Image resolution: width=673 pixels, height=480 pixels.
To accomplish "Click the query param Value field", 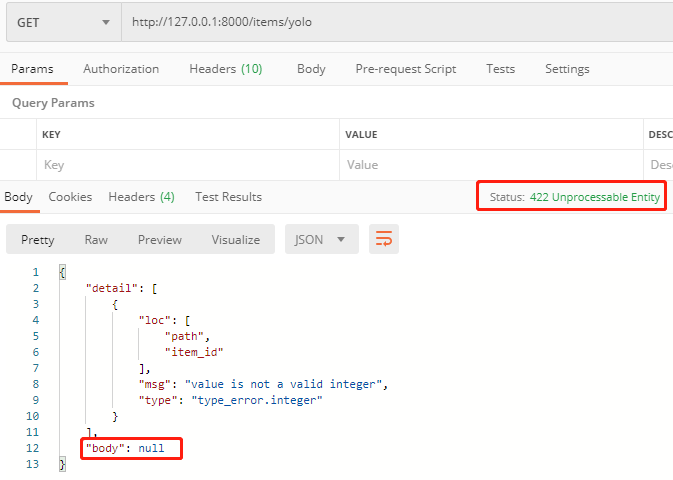I will coord(490,165).
